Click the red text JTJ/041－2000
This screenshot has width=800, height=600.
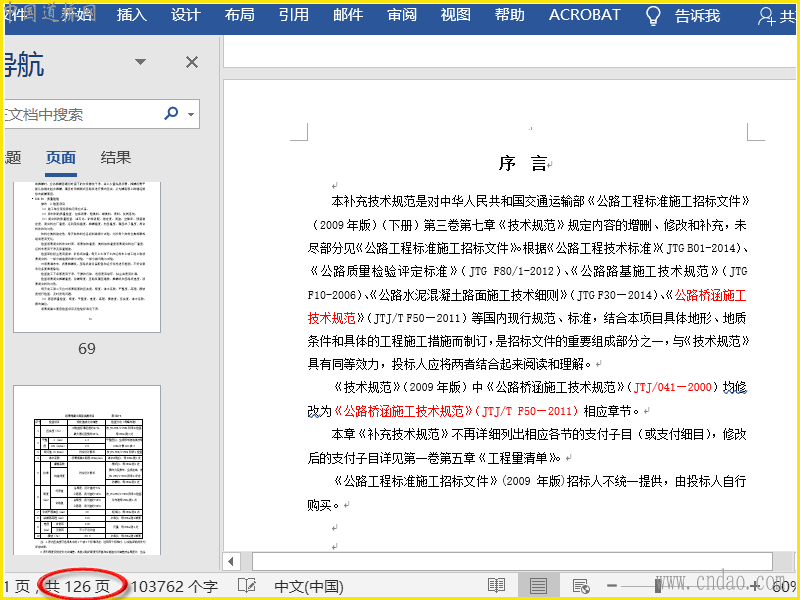672,387
